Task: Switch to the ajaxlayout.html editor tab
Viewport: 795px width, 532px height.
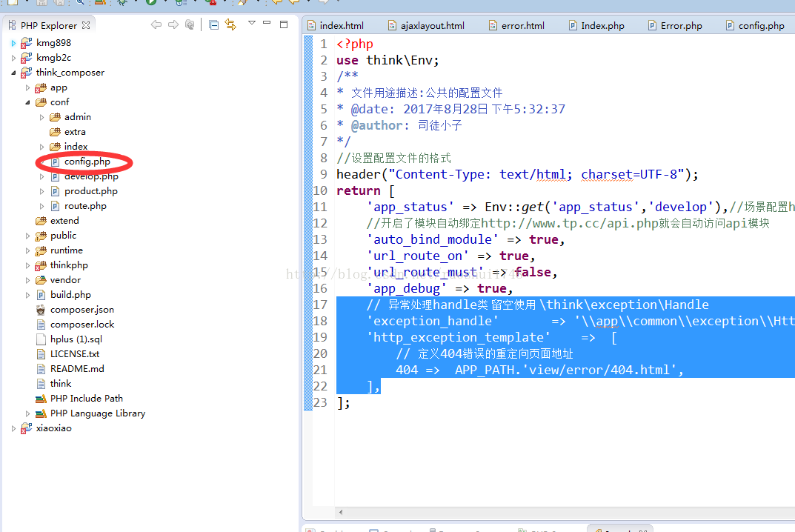Action: pos(427,25)
